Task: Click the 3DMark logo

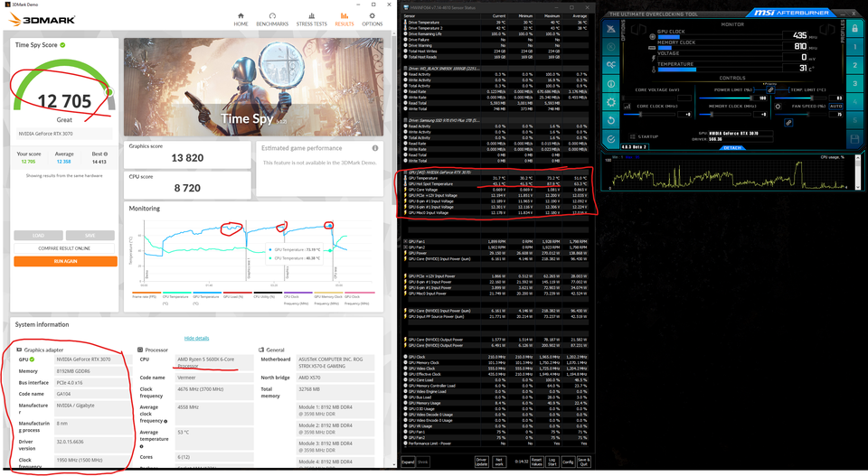Action: click(42, 20)
